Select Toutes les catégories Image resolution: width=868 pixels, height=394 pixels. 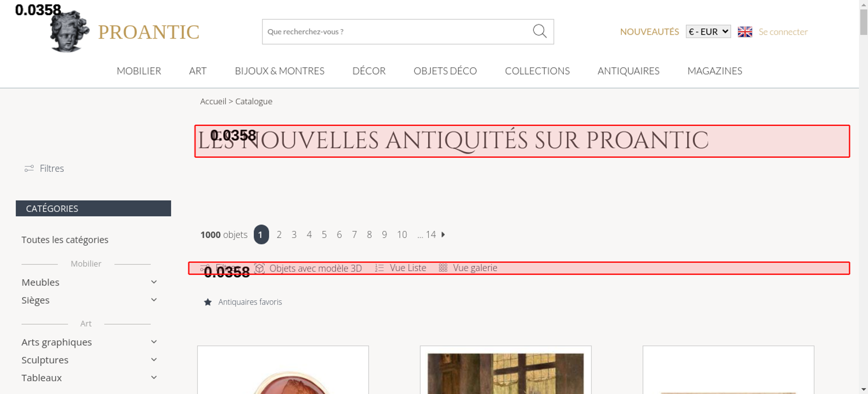coord(65,240)
